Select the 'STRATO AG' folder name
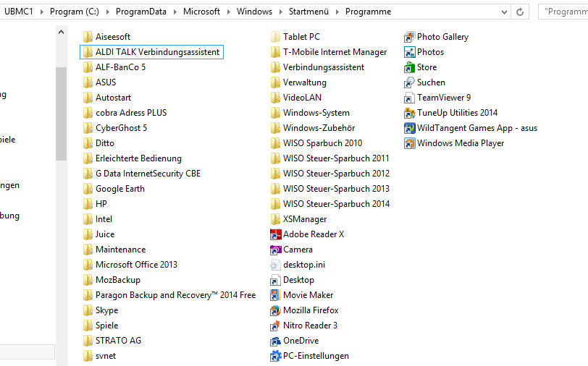 tap(118, 341)
